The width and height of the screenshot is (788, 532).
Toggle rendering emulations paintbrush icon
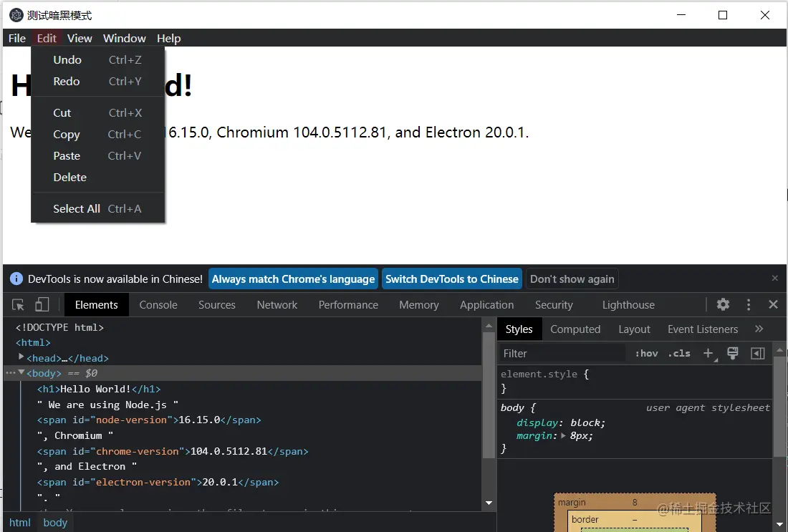733,354
